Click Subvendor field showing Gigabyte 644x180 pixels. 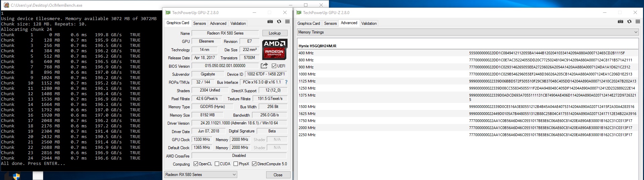(x=208, y=74)
